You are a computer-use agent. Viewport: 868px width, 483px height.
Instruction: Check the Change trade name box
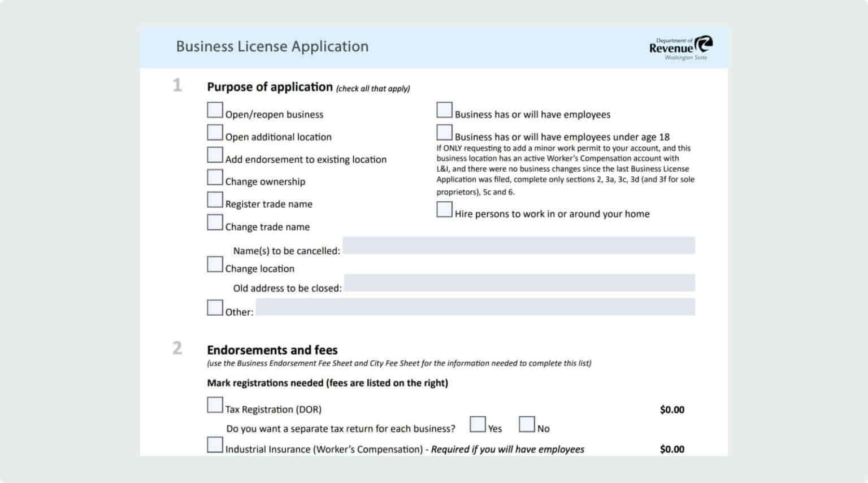[215, 222]
